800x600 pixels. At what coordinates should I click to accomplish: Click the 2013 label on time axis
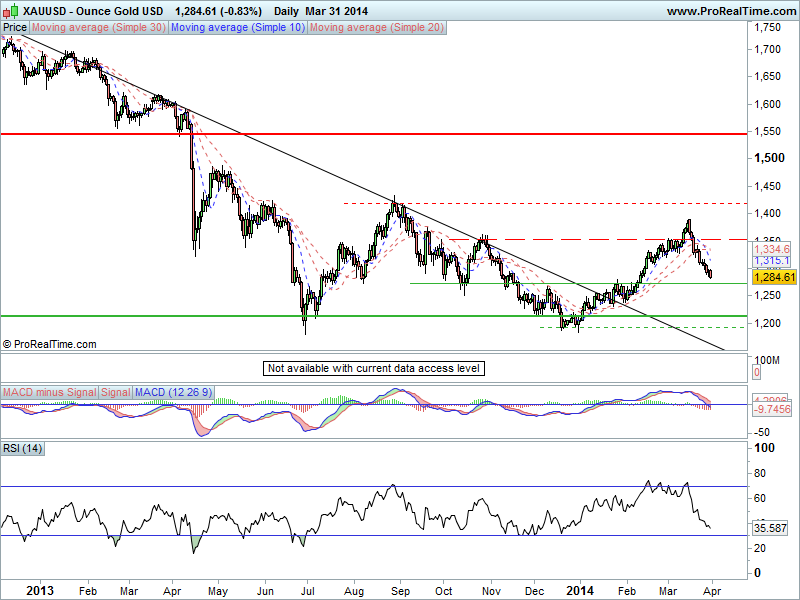click(x=40, y=591)
